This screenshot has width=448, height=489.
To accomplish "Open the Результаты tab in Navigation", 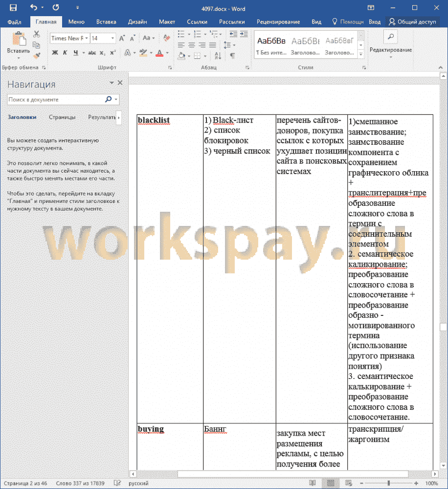I will (102, 117).
